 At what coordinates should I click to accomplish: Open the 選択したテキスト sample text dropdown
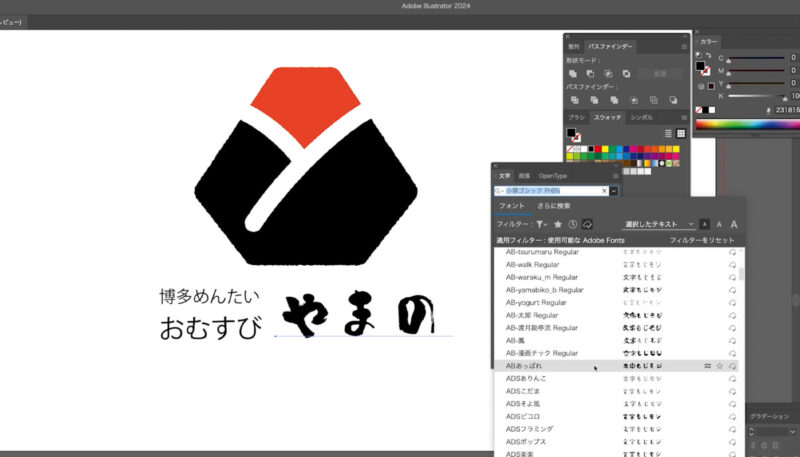tap(659, 224)
